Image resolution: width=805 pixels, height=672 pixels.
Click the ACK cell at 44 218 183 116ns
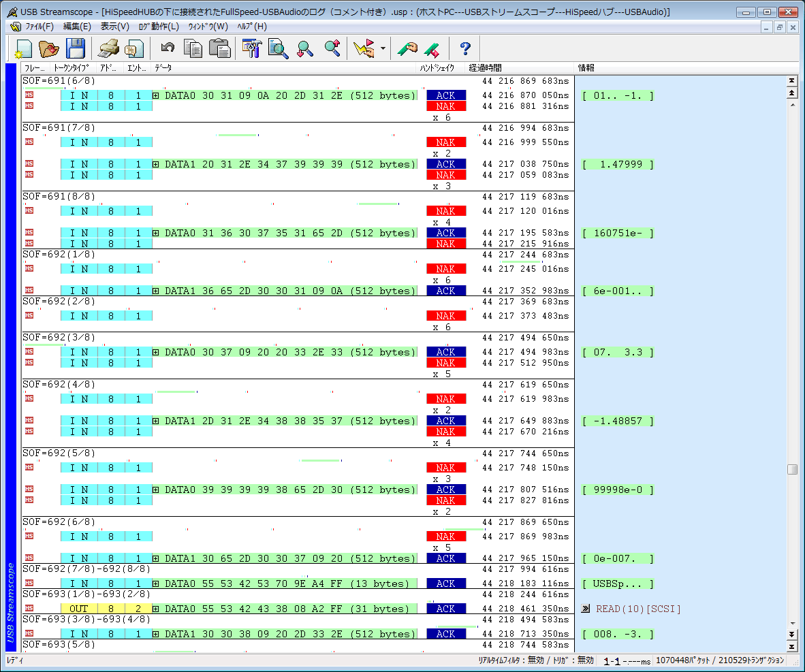pos(446,583)
